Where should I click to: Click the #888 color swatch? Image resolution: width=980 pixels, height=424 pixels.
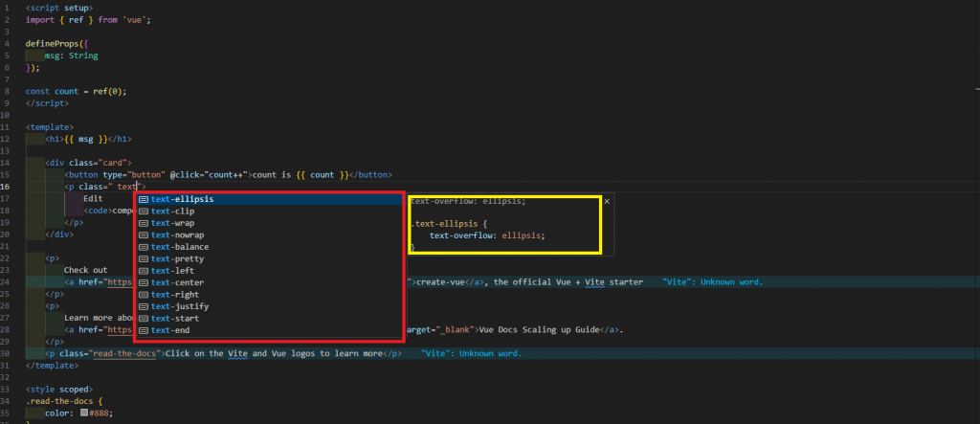coord(84,413)
